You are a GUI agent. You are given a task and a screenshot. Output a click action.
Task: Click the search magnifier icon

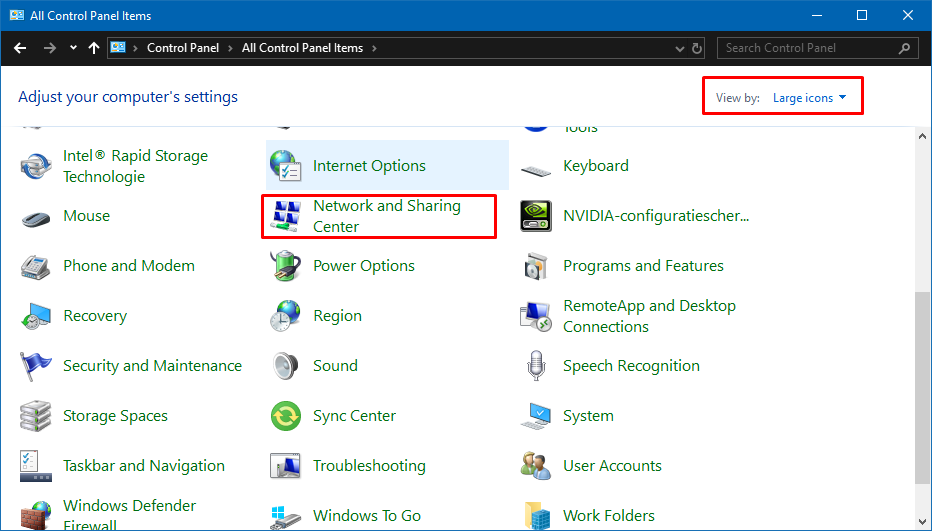pos(904,48)
